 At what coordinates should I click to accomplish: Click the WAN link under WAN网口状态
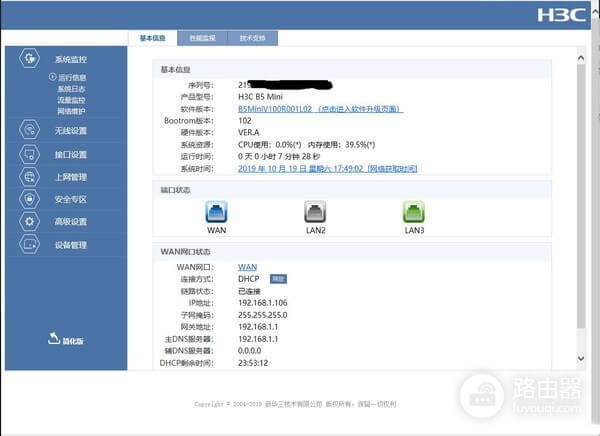[x=247, y=266]
